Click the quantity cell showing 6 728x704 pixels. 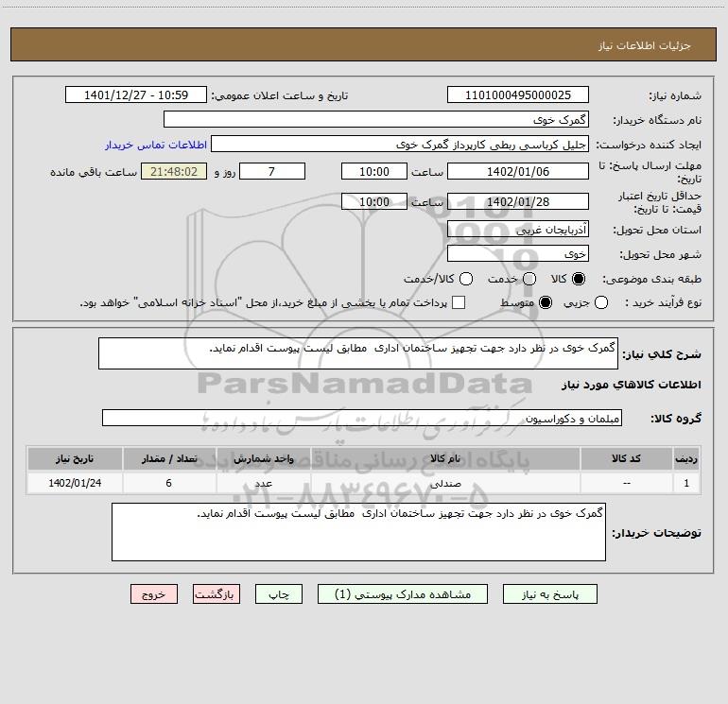(x=169, y=483)
